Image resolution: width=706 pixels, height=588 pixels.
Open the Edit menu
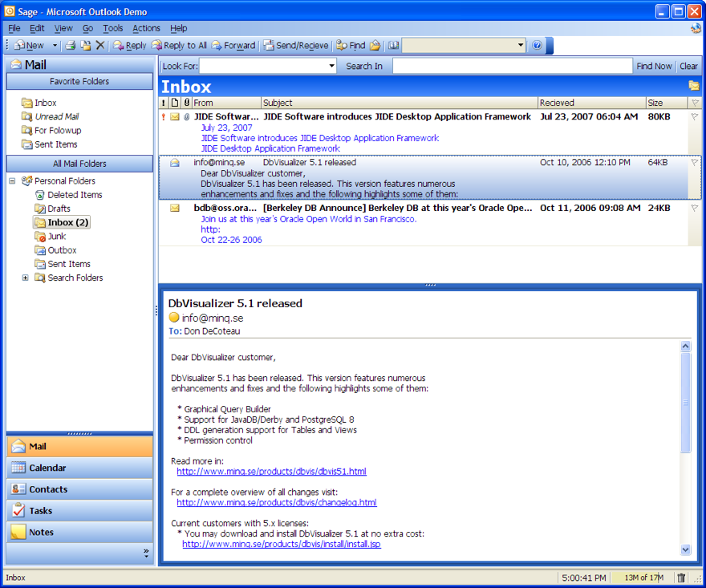pyautogui.click(x=37, y=28)
